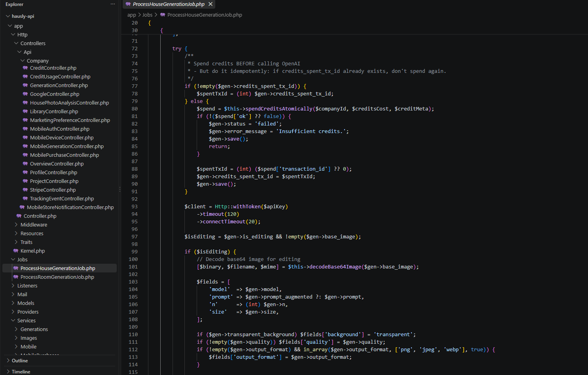Open GenerationController.php
Viewport: 588px width, 375px height.
click(59, 86)
